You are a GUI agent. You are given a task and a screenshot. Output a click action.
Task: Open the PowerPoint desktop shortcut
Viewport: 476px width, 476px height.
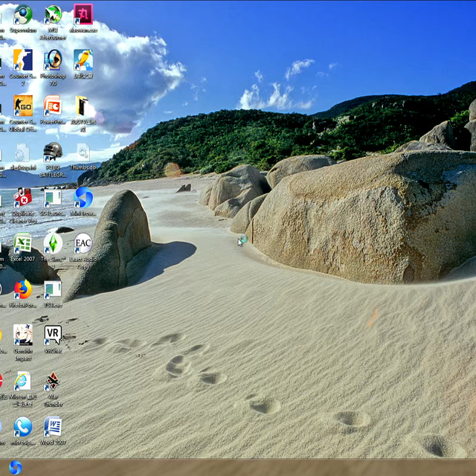(53, 106)
